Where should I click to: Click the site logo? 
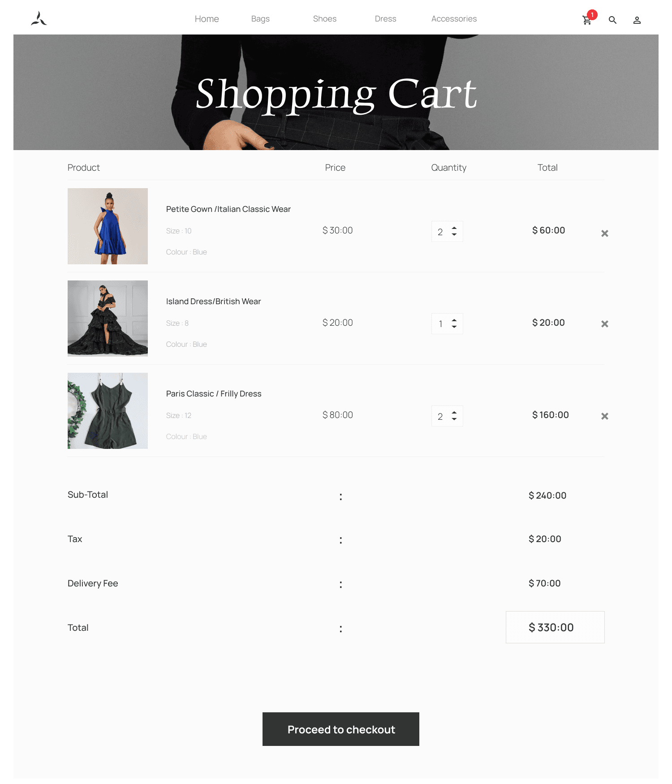(39, 19)
